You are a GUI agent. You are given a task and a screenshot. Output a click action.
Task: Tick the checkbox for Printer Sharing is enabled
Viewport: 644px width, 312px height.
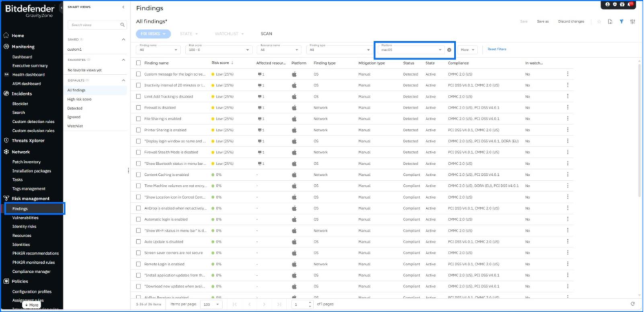click(138, 130)
